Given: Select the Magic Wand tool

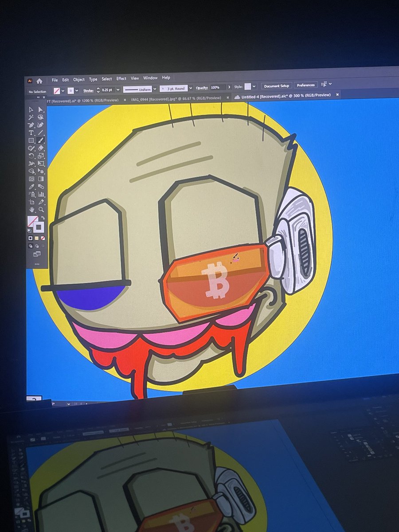Looking at the screenshot, I should point(31,117).
